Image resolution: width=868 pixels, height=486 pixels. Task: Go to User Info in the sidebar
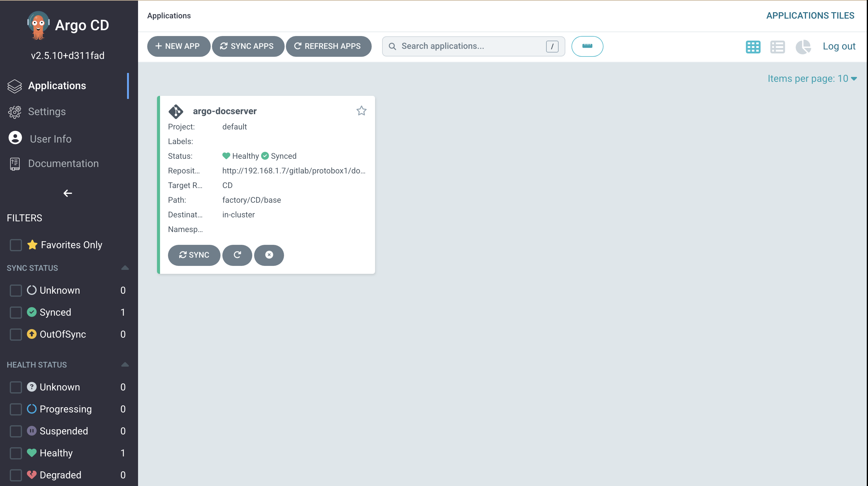point(50,139)
